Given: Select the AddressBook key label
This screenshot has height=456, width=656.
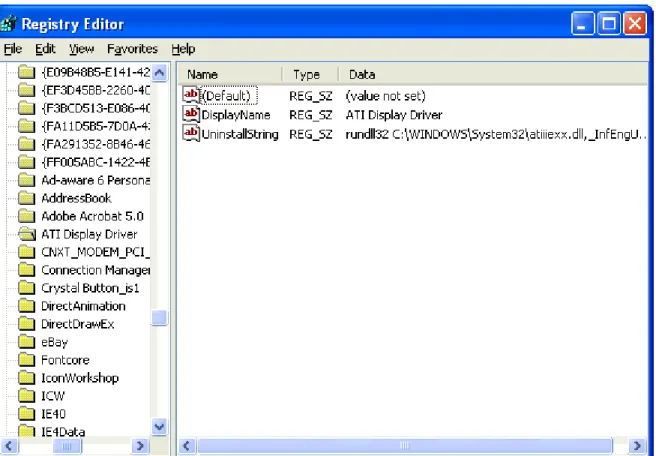Looking at the screenshot, I should point(76,198).
